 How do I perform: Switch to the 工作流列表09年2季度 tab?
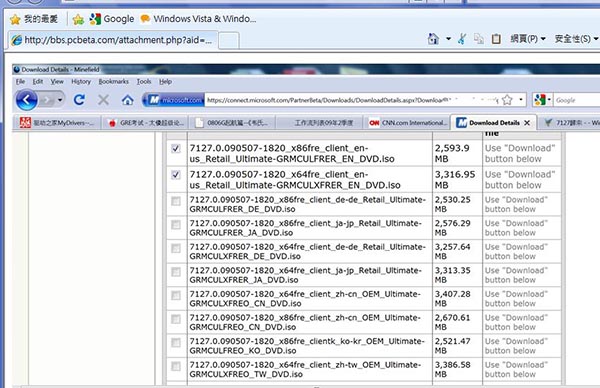tap(320, 123)
